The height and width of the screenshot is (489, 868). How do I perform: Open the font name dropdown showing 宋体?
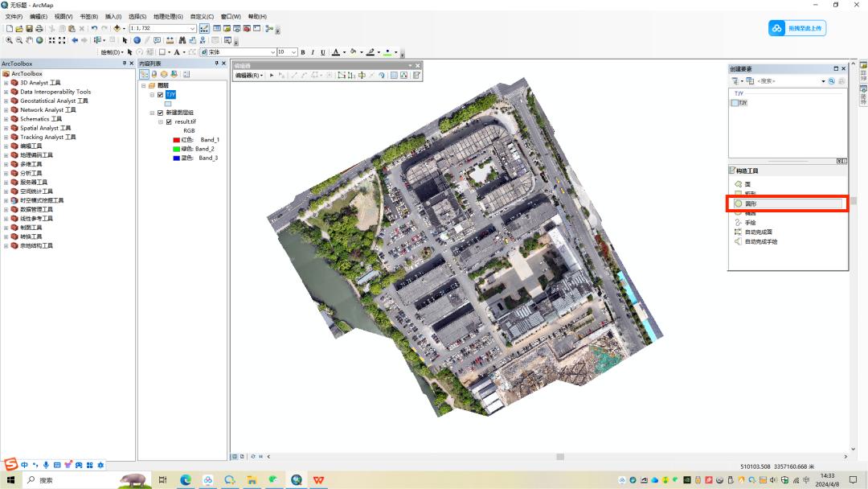coord(273,52)
